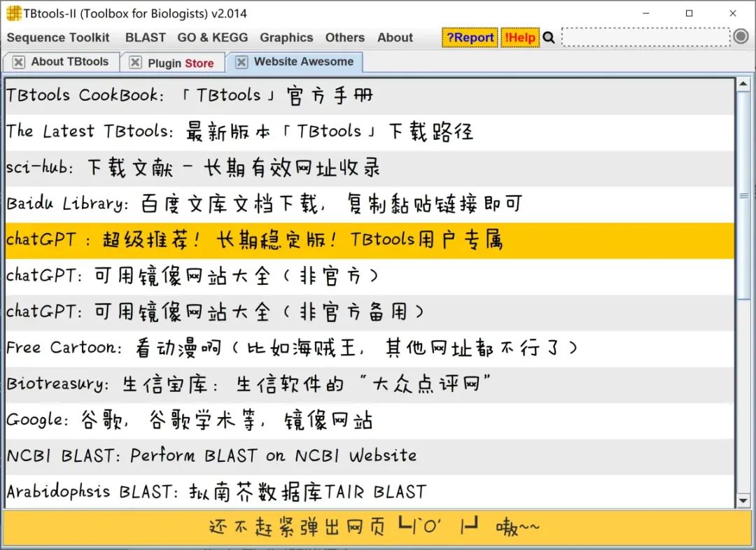Open the Sequence Toolkit menu

(58, 38)
